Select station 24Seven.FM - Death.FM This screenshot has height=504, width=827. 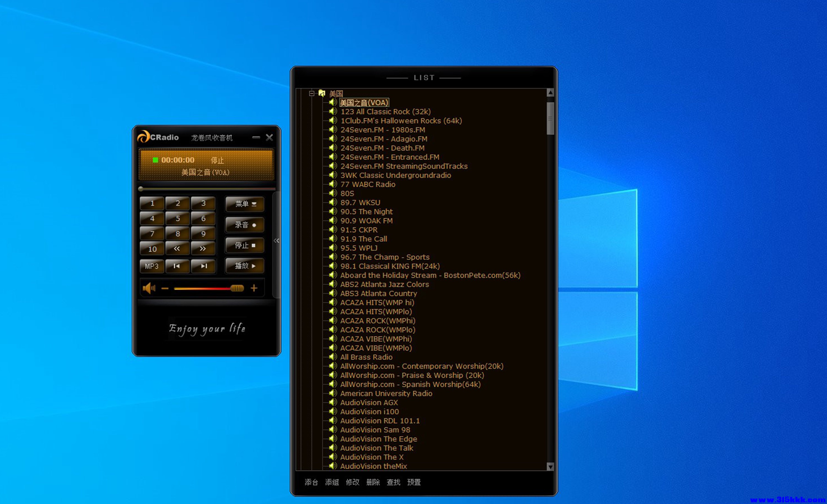coord(382,148)
